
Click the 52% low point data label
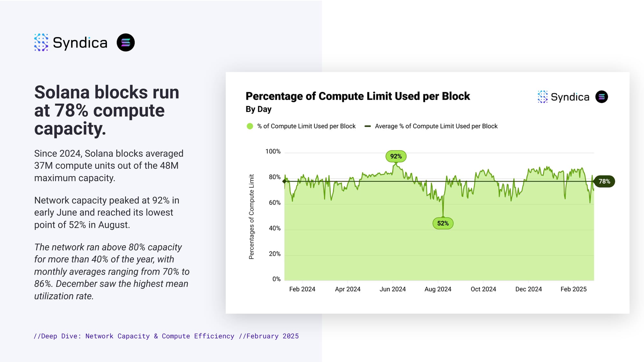(443, 223)
